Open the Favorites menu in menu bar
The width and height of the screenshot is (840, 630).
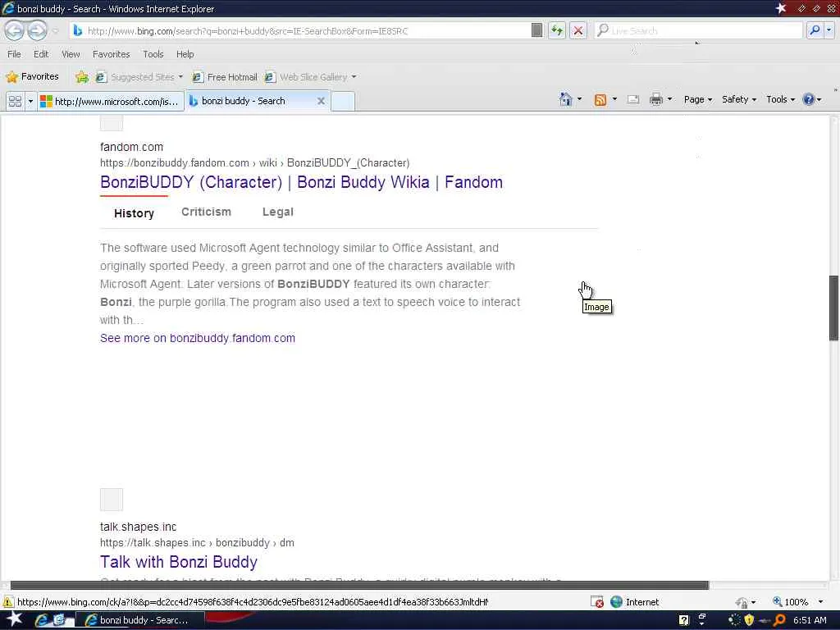point(111,54)
